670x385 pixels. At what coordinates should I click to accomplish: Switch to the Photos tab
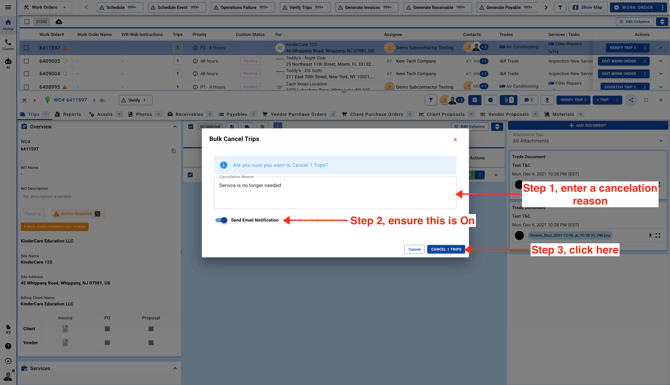[x=144, y=115]
